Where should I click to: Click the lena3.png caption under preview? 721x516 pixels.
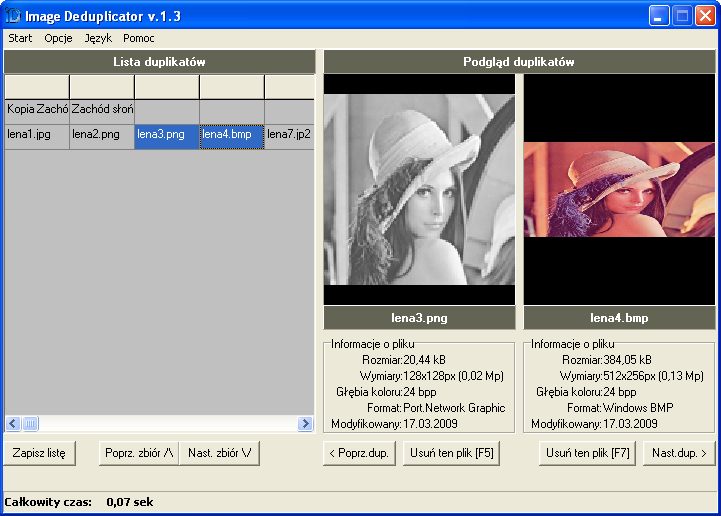[419, 318]
